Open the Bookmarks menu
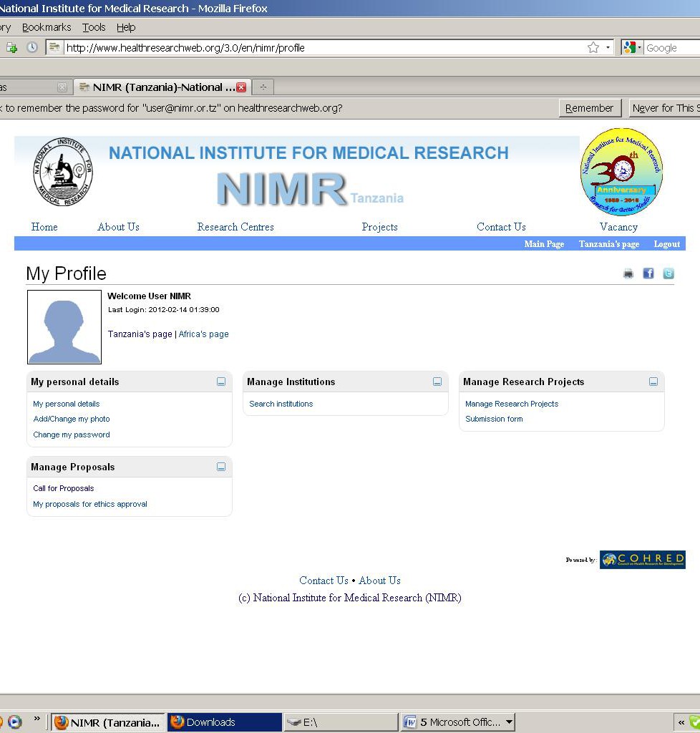The height and width of the screenshot is (733, 700). click(47, 27)
